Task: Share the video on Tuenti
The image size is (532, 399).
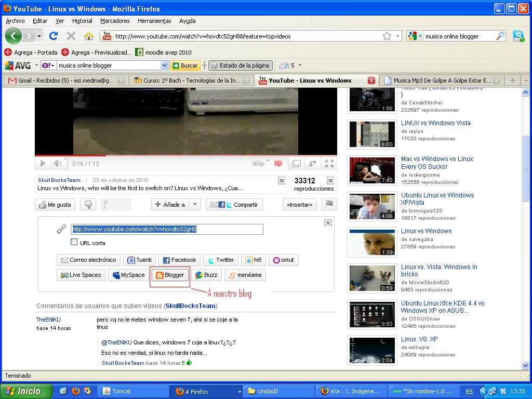Action: coord(139,260)
